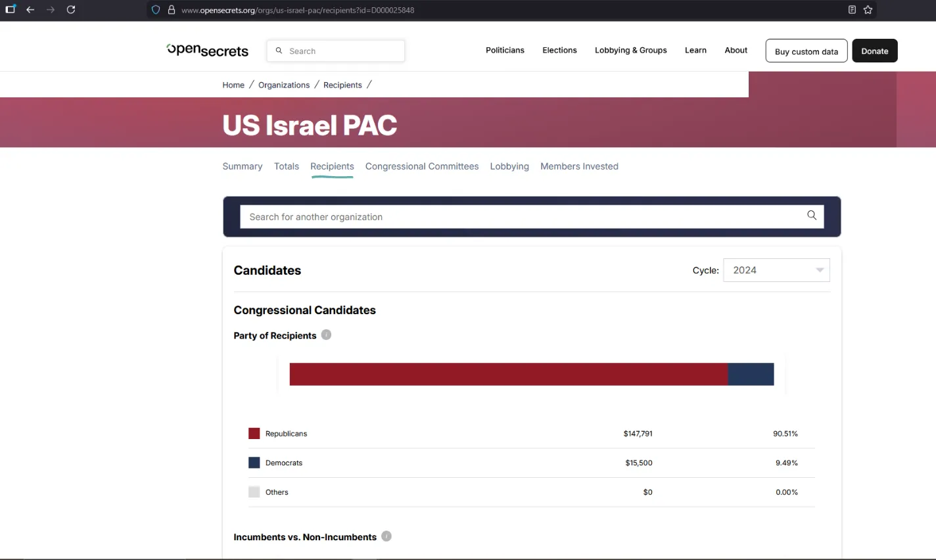Click the Democrats legend label

tap(284, 463)
